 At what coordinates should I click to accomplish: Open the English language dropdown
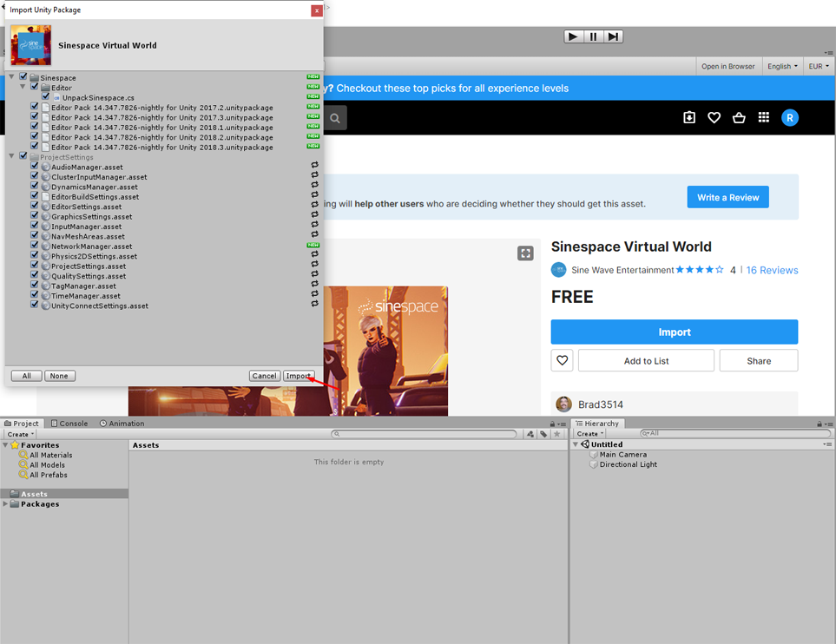[x=782, y=66]
